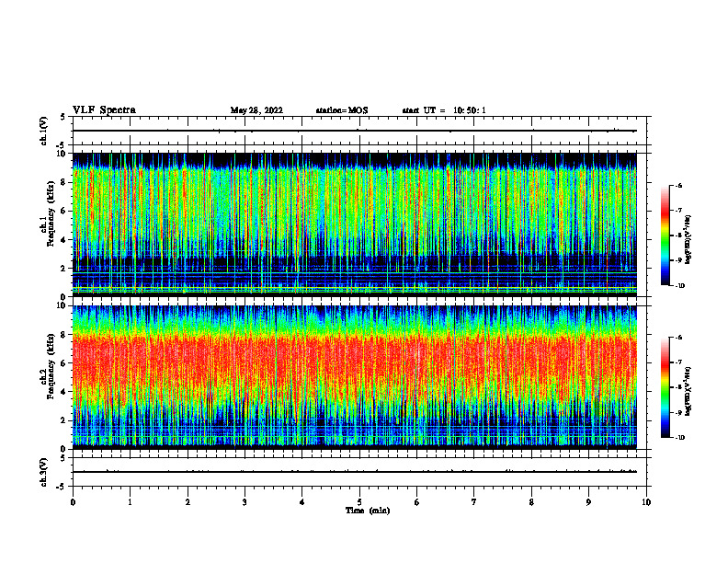Viewport: 728px width, 563px height.
Task: Click time axis tick label '1'
Action: pyautogui.click(x=130, y=502)
